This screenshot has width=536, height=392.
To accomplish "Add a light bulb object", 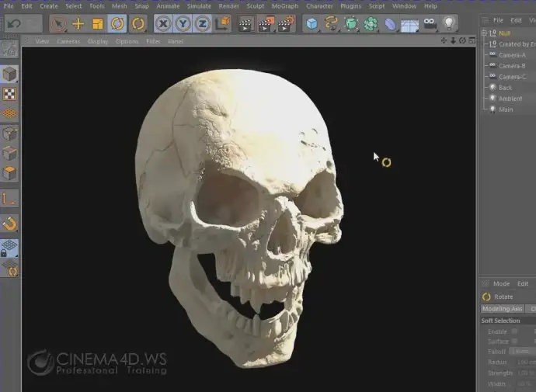I will click(x=449, y=24).
